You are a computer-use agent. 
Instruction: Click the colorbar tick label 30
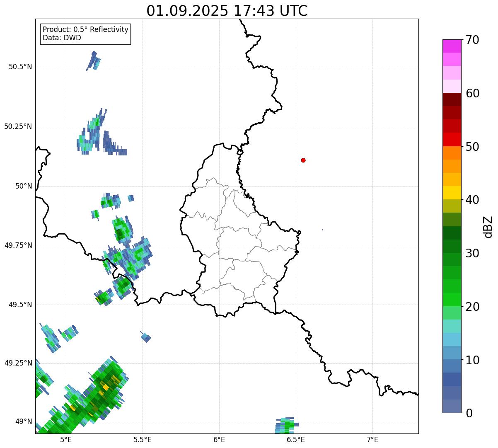point(472,253)
